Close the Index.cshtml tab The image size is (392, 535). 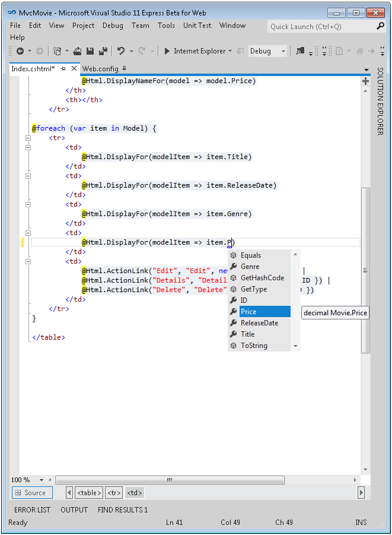(74, 68)
